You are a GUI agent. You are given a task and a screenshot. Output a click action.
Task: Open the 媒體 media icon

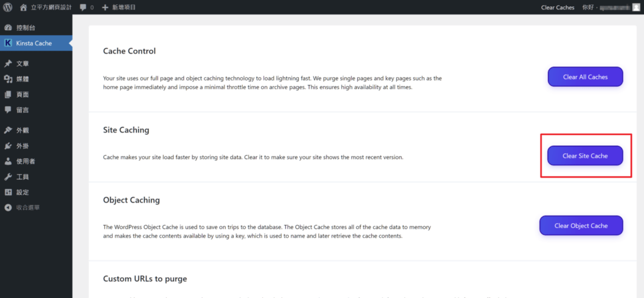[x=8, y=79]
